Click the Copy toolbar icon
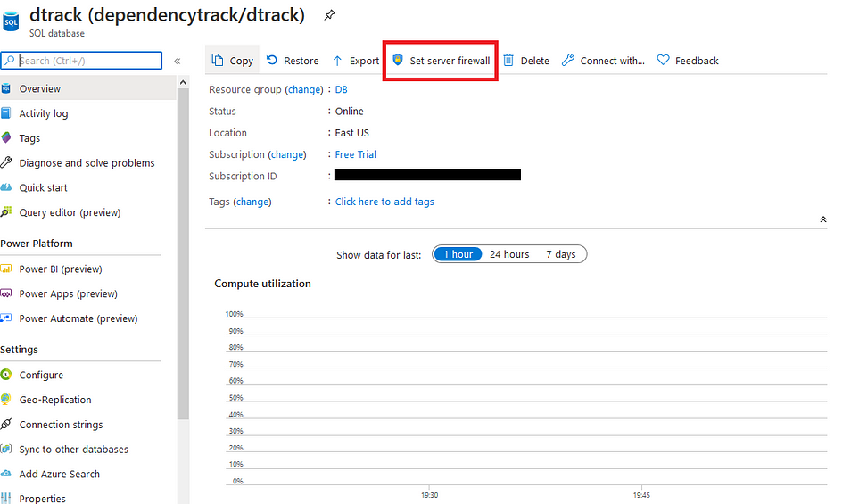Image resolution: width=859 pixels, height=504 pixels. click(218, 60)
